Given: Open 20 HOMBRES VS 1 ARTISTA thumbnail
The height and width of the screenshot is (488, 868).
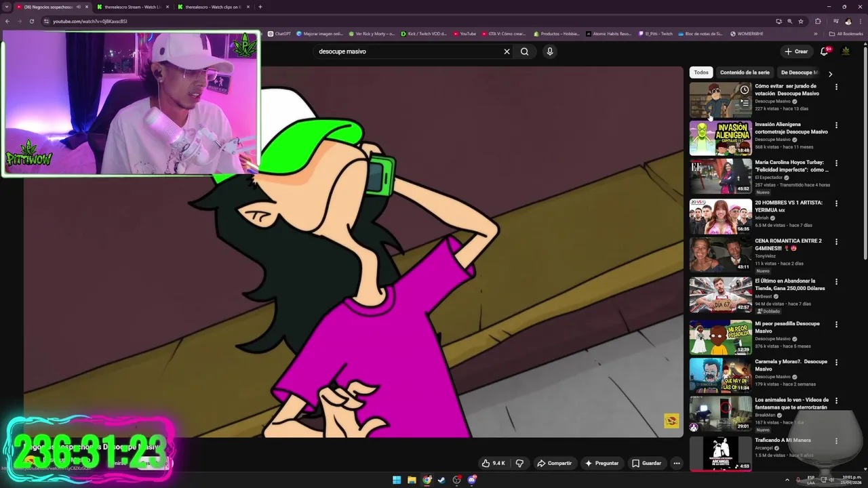Looking at the screenshot, I should [720, 216].
